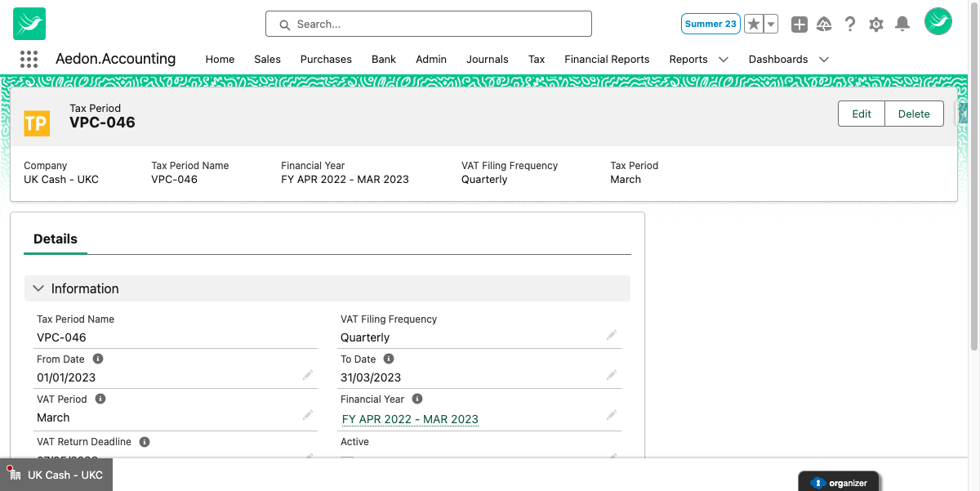980x491 pixels.
Task: Open the FY APR 2022 - MAR 2023 link
Action: tap(410, 419)
